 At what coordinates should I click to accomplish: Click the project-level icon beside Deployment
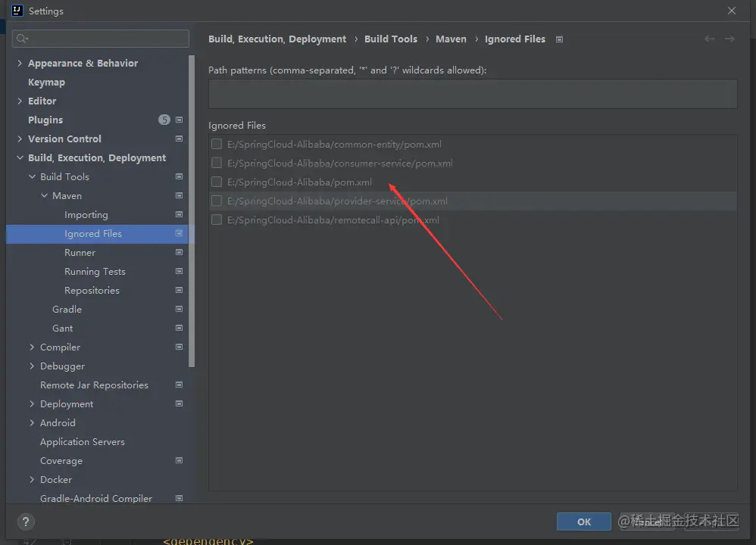click(x=179, y=403)
